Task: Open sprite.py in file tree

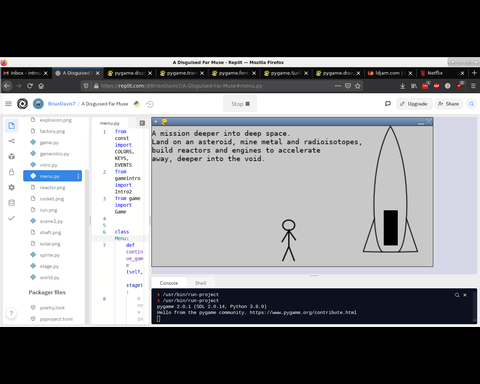Action: pos(53,255)
